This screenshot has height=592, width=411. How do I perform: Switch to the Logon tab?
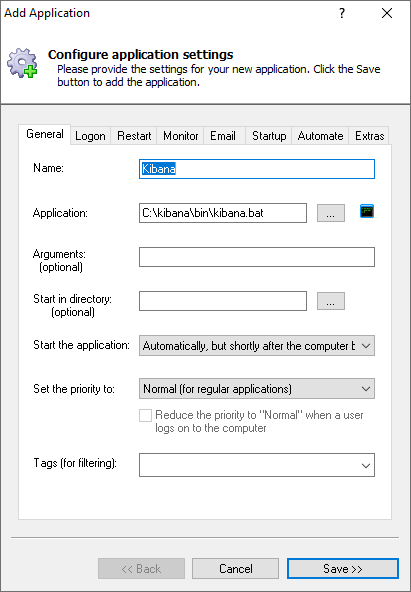tap(90, 136)
